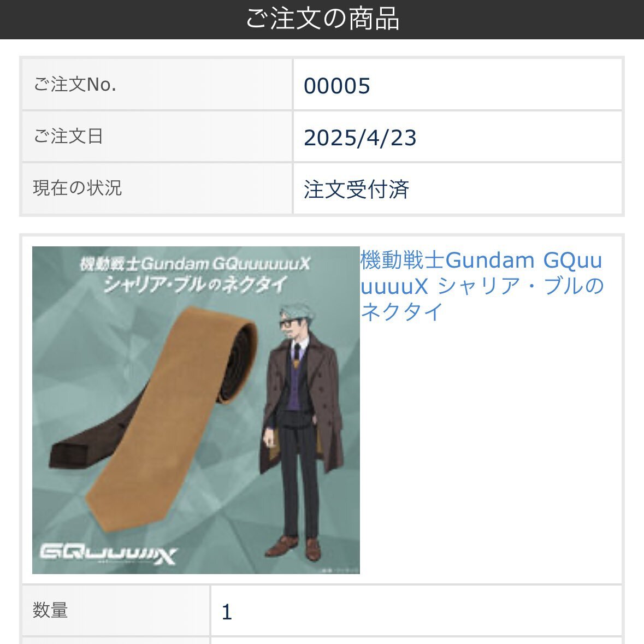
Task: Click the order date 2025/4/23 cell
Action: pos(458,137)
